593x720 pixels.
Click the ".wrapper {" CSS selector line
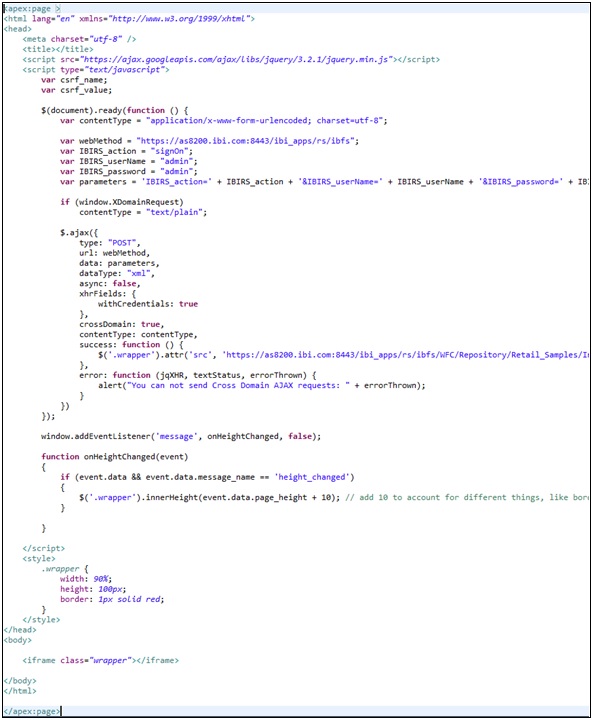(65, 569)
